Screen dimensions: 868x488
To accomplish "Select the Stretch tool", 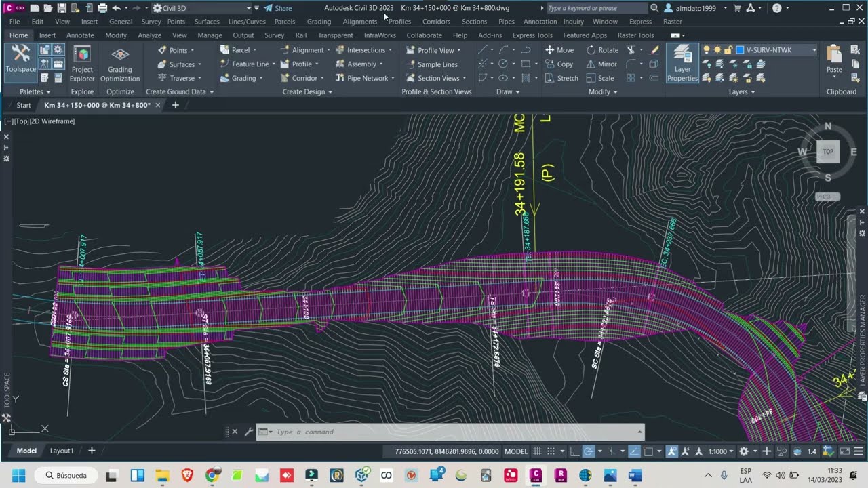I will coord(562,78).
